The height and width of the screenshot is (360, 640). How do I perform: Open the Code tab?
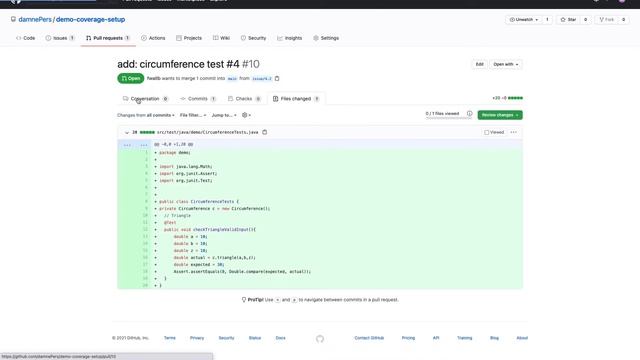[x=25, y=38]
